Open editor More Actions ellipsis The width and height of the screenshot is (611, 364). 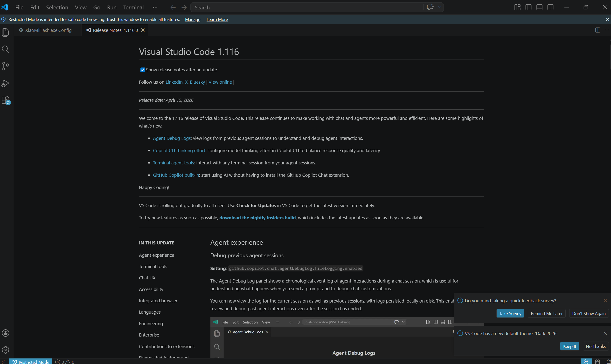(607, 30)
